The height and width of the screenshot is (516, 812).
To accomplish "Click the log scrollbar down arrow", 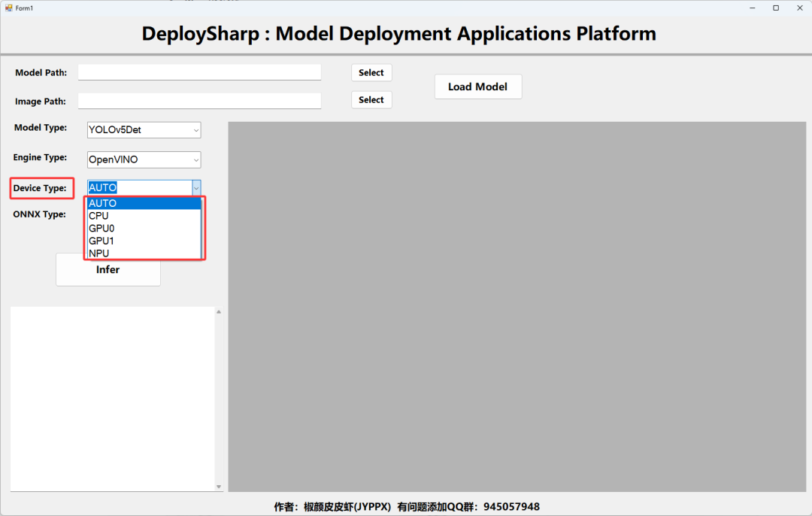I will tap(219, 487).
